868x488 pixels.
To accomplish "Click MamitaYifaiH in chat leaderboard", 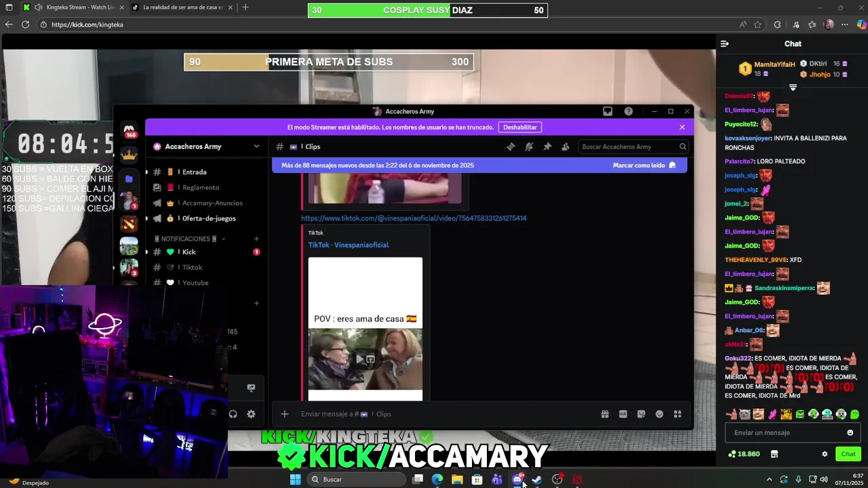I will click(x=774, y=64).
